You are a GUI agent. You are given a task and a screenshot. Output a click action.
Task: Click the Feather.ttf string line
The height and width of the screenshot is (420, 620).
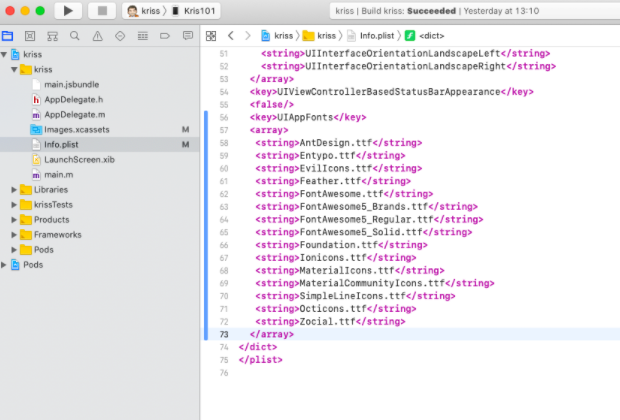click(x=333, y=181)
